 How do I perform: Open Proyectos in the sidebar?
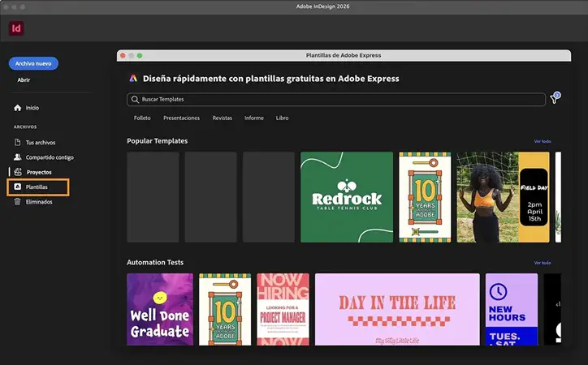pyautogui.click(x=39, y=172)
